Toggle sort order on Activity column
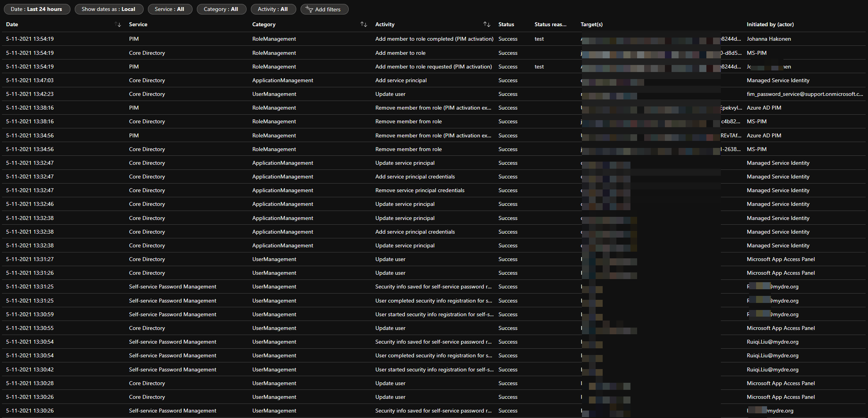This screenshot has height=418, width=868. [486, 24]
